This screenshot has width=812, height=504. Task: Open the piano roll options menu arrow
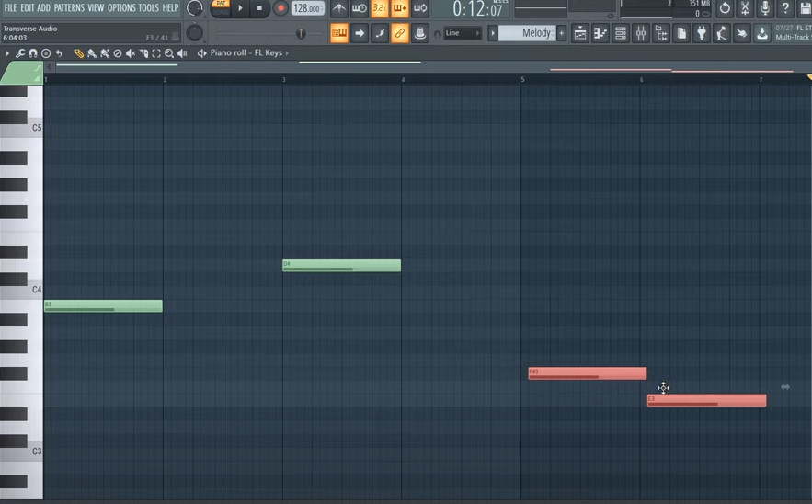[x=7, y=52]
